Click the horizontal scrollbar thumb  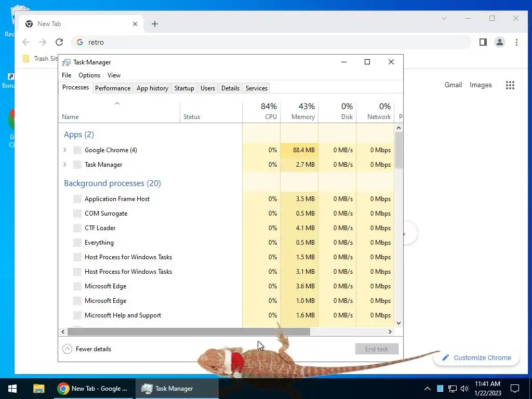189,331
